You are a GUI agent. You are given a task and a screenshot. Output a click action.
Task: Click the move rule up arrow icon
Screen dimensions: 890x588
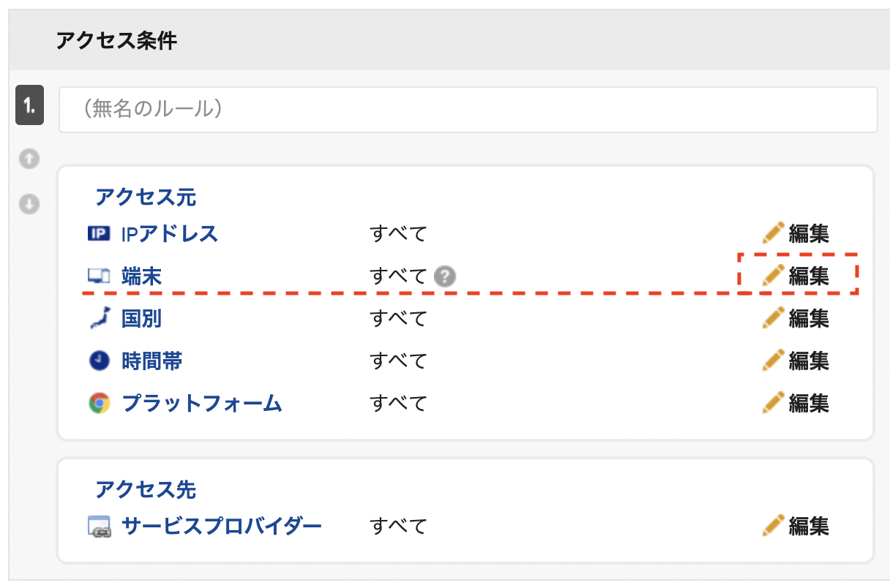[29, 159]
